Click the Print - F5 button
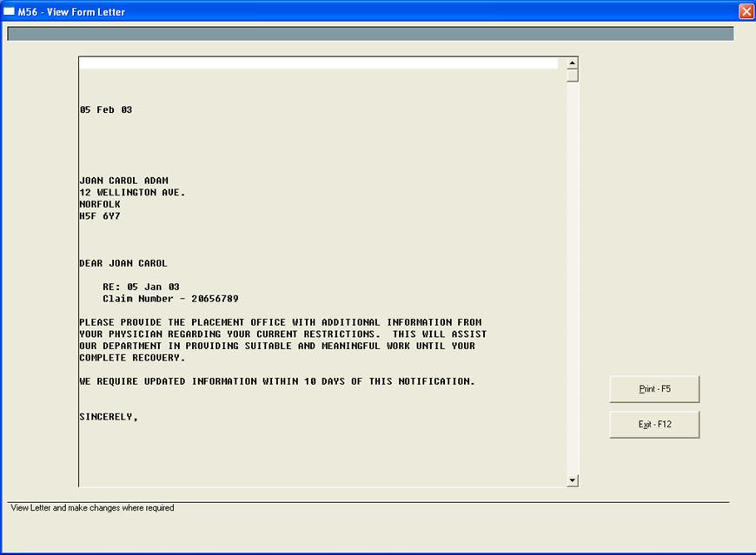756x555 pixels. click(x=654, y=389)
